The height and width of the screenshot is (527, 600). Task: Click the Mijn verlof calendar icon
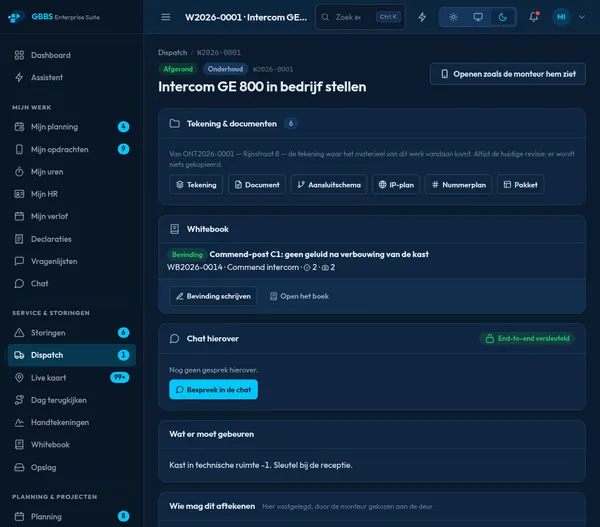coord(19,216)
